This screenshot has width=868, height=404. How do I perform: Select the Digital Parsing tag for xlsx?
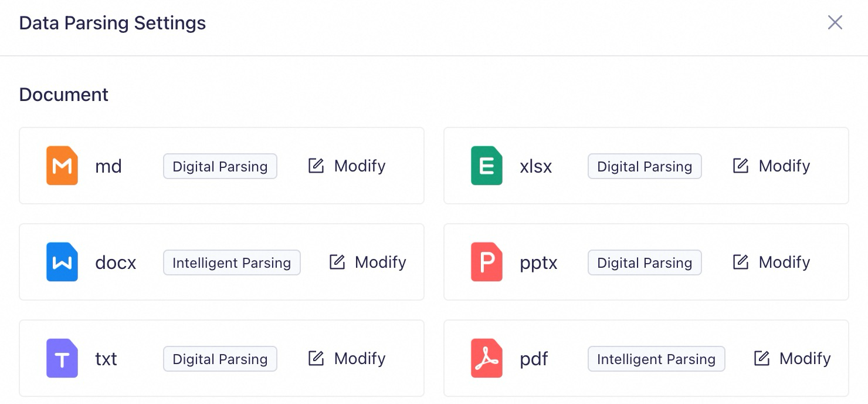click(645, 166)
